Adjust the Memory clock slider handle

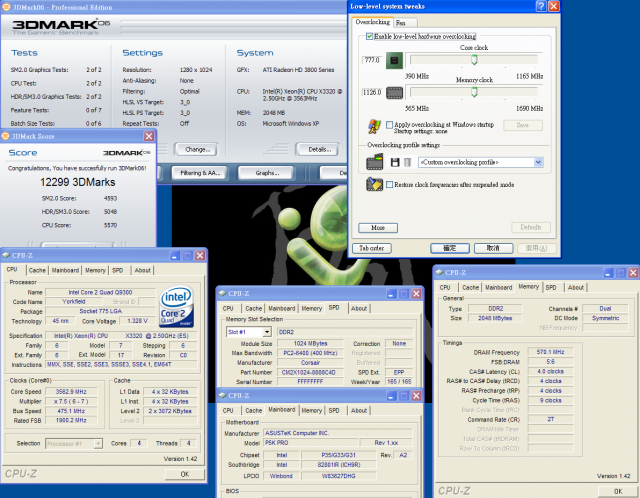474,92
